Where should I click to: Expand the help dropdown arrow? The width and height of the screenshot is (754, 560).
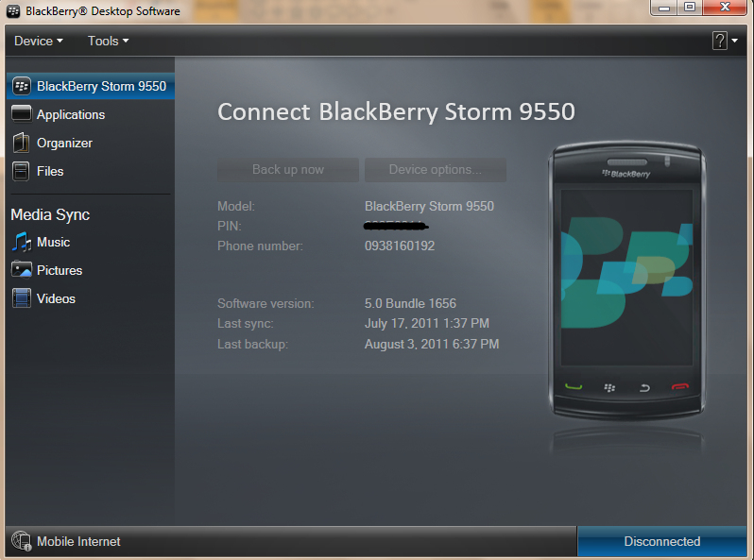click(x=735, y=41)
